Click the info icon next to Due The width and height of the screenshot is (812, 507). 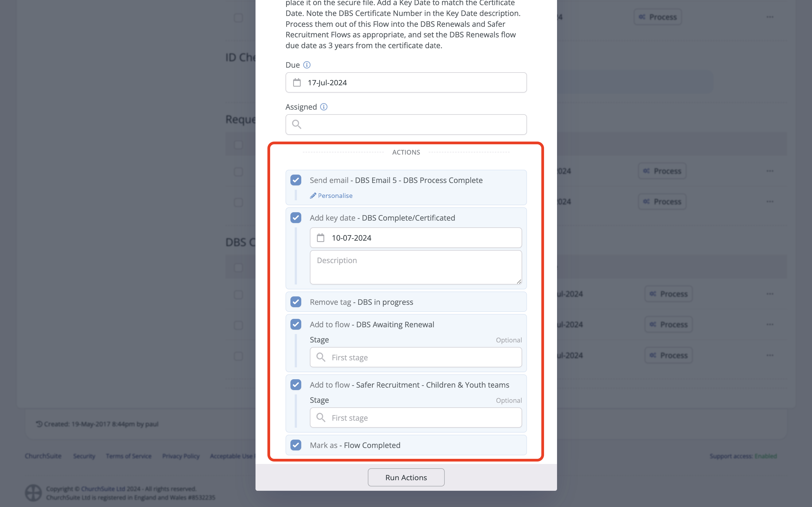(307, 65)
